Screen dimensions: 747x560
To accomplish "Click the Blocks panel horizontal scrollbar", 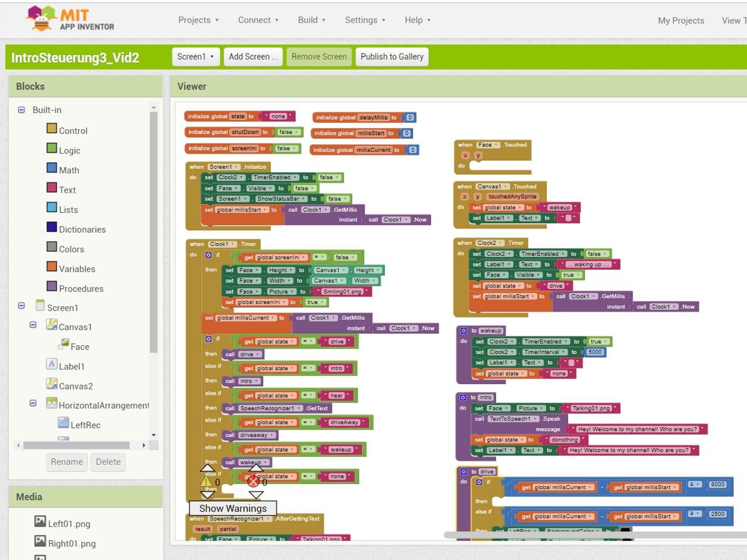I will click(x=76, y=445).
